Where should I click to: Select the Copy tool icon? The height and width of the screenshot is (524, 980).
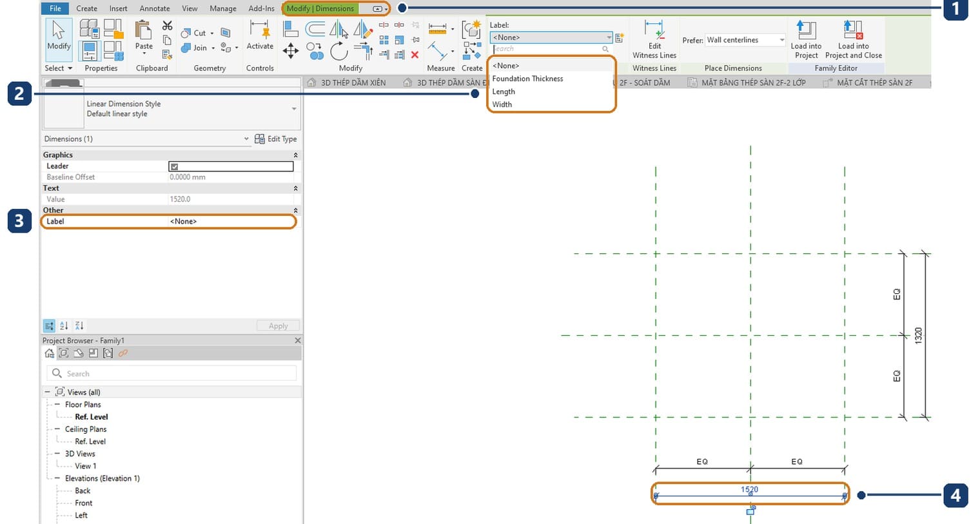[315, 51]
